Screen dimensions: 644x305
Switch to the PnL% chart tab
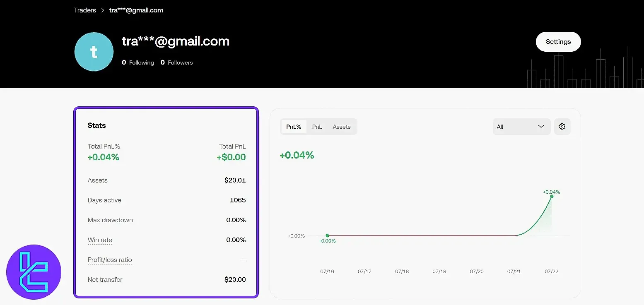click(x=294, y=127)
